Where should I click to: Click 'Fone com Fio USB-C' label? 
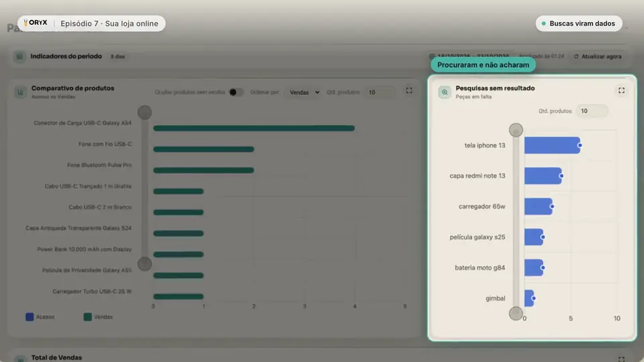(x=105, y=144)
